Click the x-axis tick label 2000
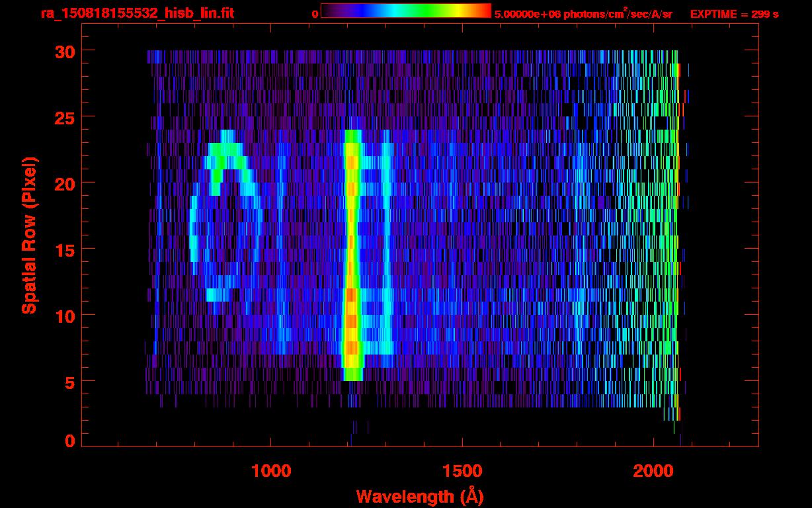This screenshot has width=812, height=508. point(654,470)
